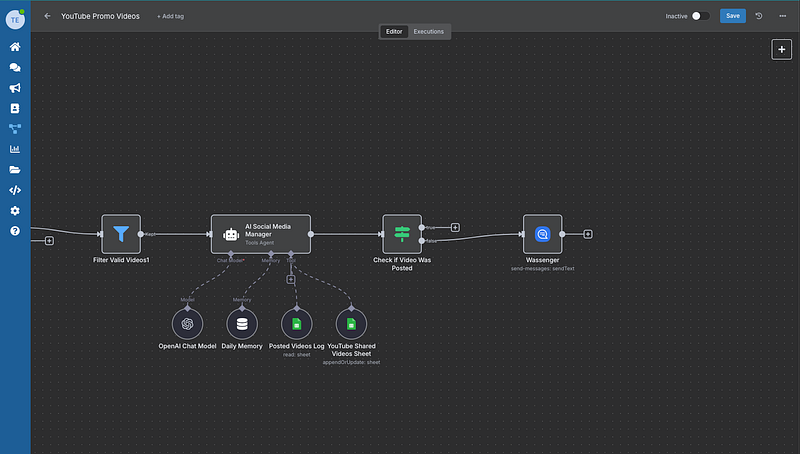Open the Wassenger send message node

pos(542,234)
